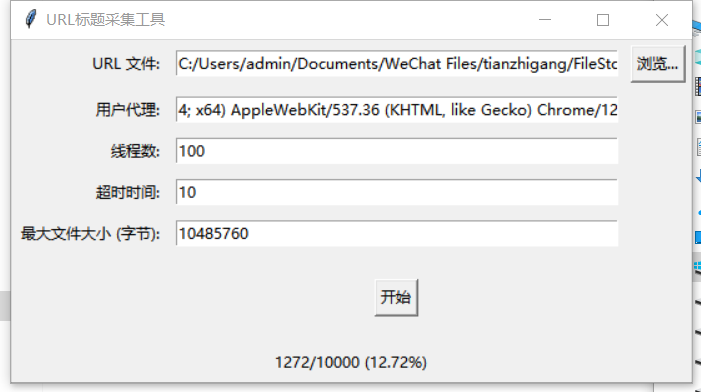This screenshot has width=701, height=392.
Task: Click the URL标题采集工具 title bar text
Action: 106,20
